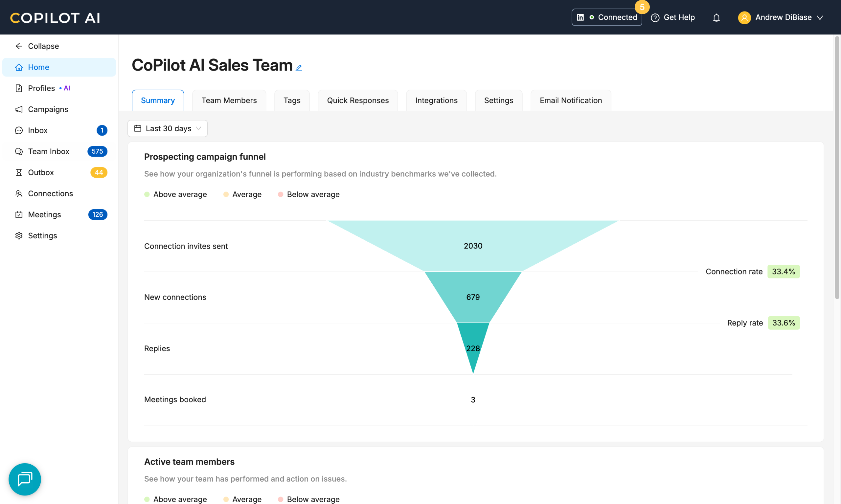Open Connections in the sidebar
Viewport: 841px width, 504px height.
pos(50,194)
